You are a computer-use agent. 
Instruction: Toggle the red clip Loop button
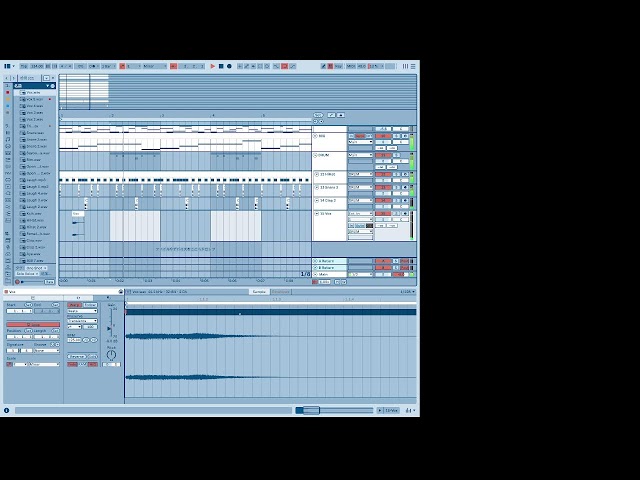click(x=33, y=324)
